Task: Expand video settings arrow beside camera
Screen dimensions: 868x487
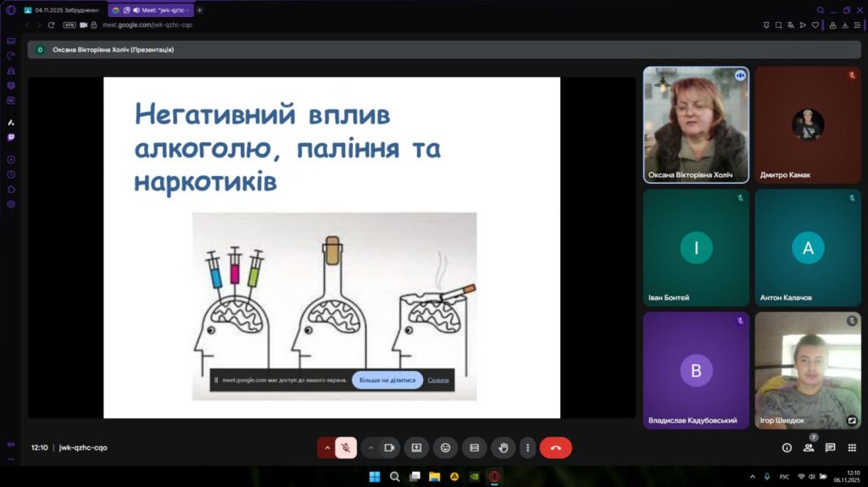Action: coord(370,447)
